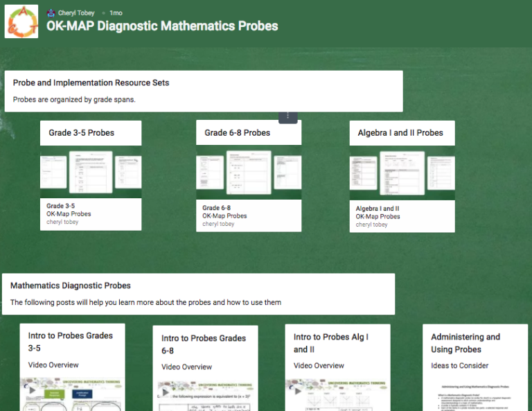Click Video Overview under Grades 3-5 intro

coord(53,365)
